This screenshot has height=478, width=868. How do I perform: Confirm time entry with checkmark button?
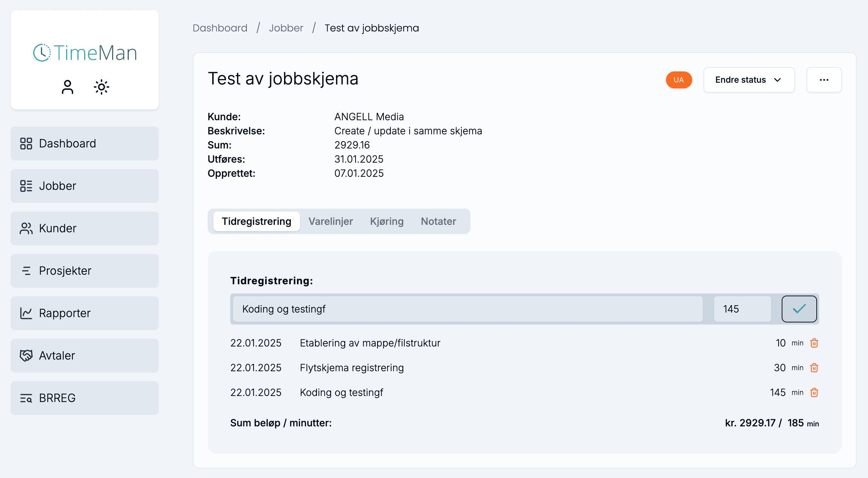point(799,309)
